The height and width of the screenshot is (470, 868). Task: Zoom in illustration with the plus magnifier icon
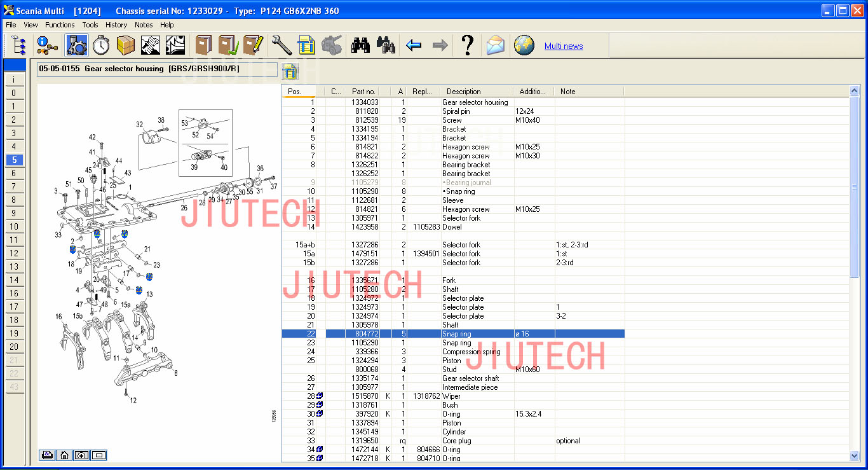click(81, 455)
